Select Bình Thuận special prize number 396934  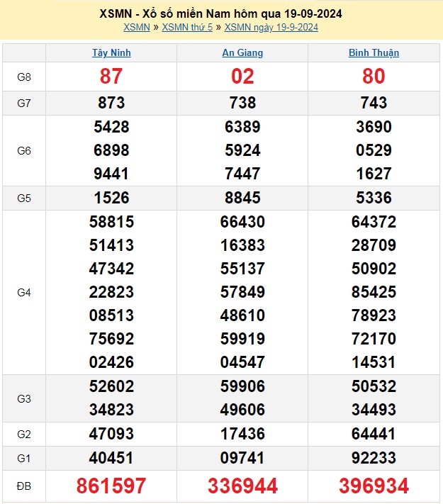(x=374, y=486)
